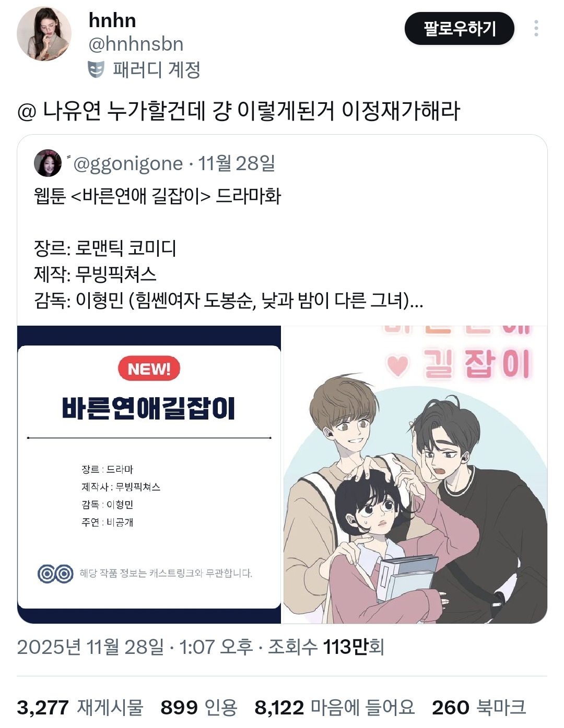Open the webtoon cover illustration image
Image resolution: width=564 pixels, height=728 pixels.
coord(415,474)
